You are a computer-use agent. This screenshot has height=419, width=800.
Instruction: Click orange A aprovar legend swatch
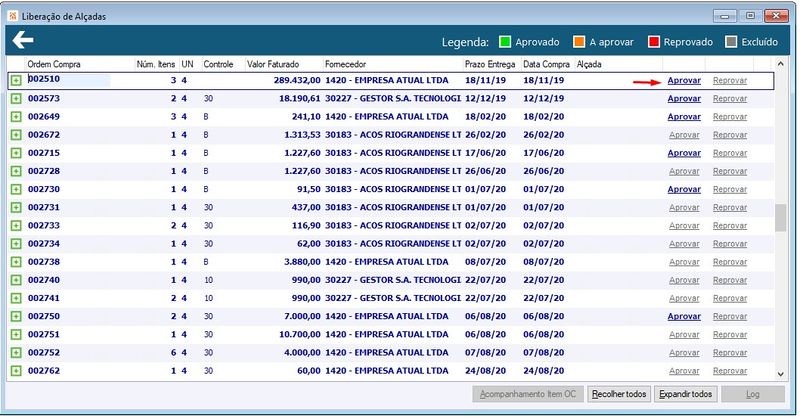(x=579, y=42)
